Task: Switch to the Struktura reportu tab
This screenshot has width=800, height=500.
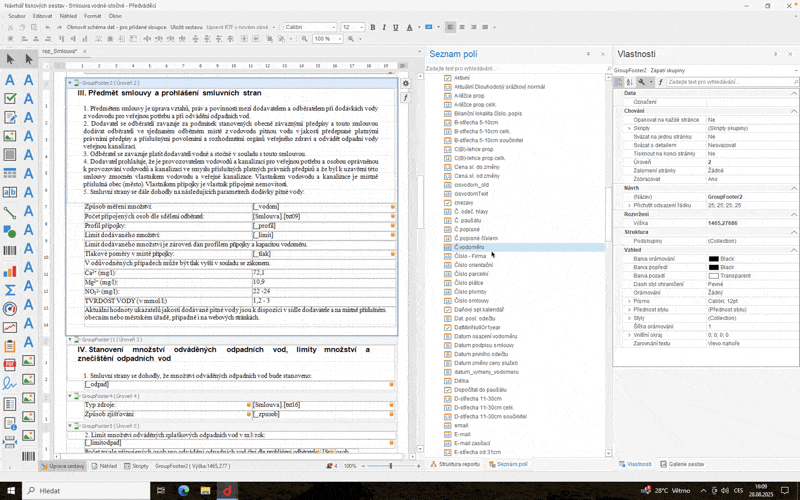Action: point(455,464)
